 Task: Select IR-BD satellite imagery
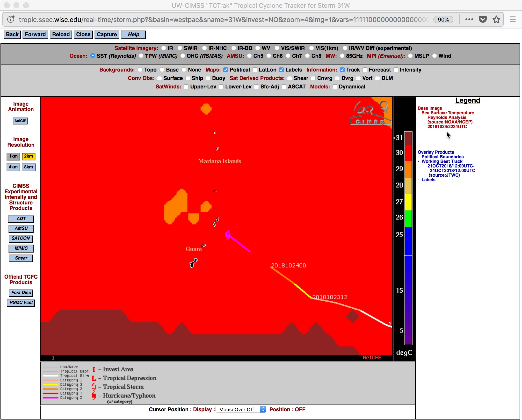pyautogui.click(x=234, y=48)
